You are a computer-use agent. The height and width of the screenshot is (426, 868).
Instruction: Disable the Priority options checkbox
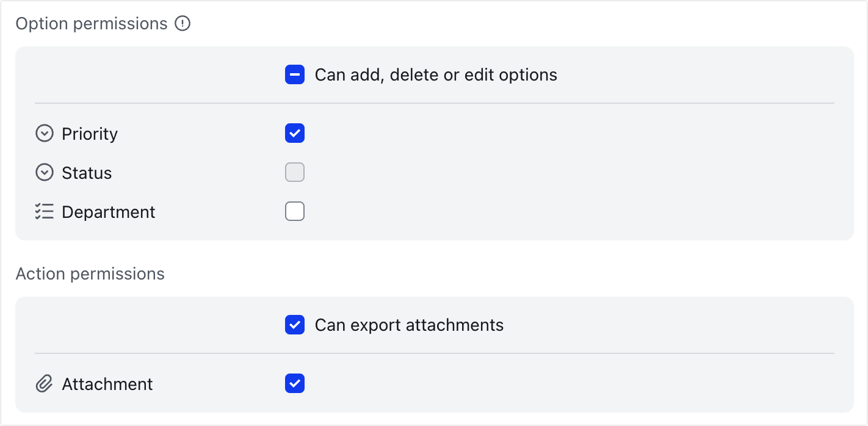[x=295, y=133]
